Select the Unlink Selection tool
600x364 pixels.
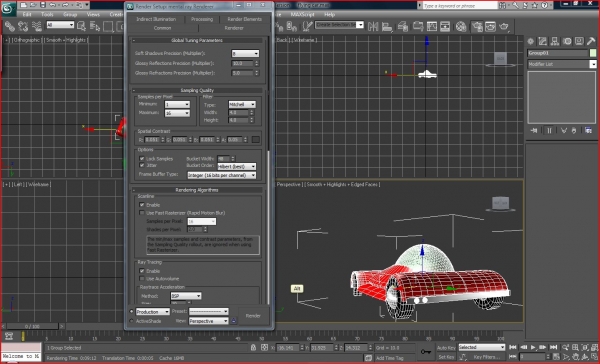23,26
